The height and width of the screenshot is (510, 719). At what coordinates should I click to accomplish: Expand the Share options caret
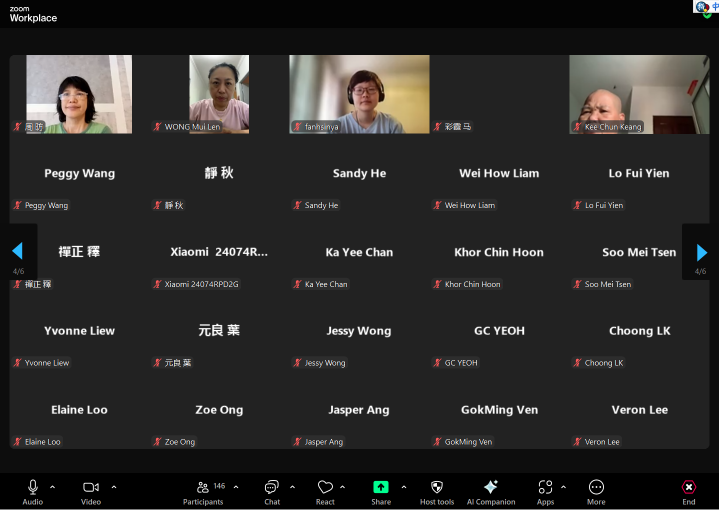click(x=404, y=487)
